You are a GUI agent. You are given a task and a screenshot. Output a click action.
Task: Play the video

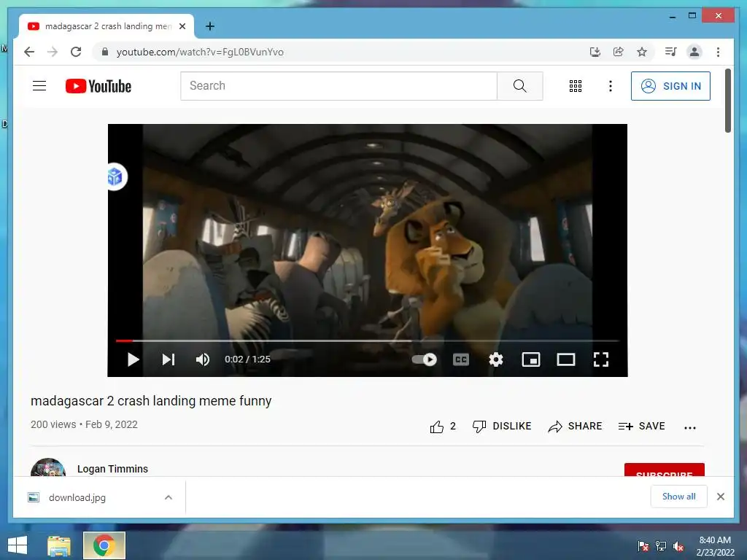133,359
